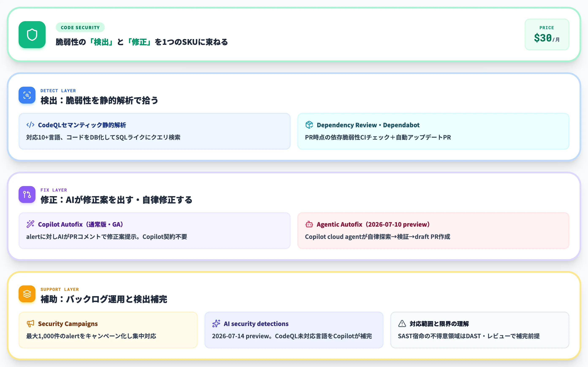The width and height of the screenshot is (588, 367).
Task: Click heading 修正：AIが修正案を出す・自律修正する
Action: [x=116, y=200]
